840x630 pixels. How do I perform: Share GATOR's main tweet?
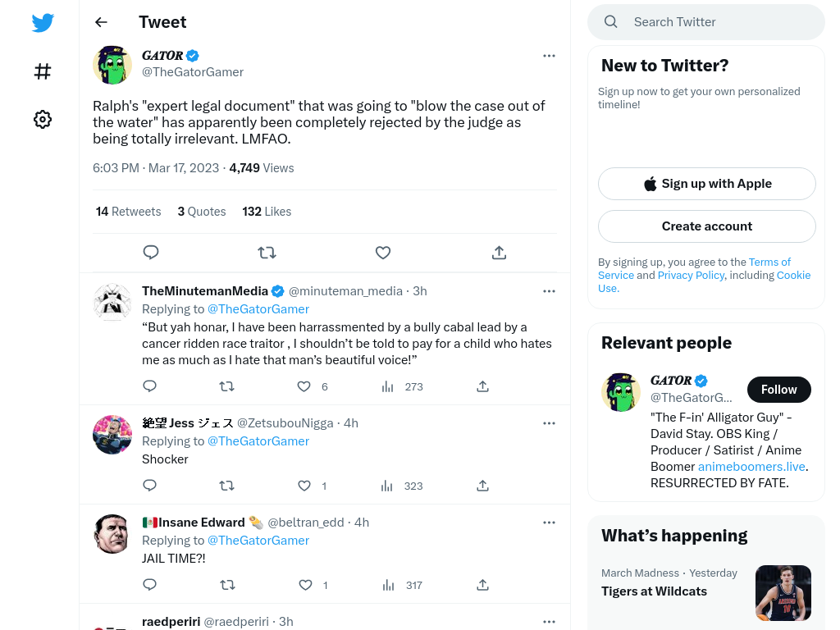coord(499,253)
